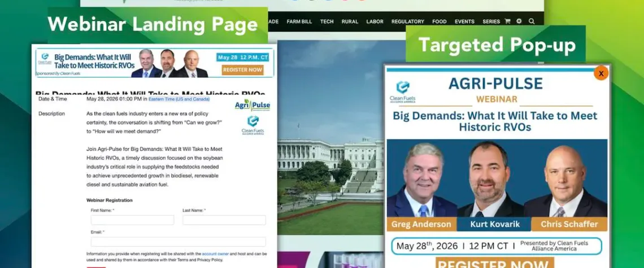Click Clean Fuels logo in banner ad
This screenshot has height=268, width=644.
45,59
